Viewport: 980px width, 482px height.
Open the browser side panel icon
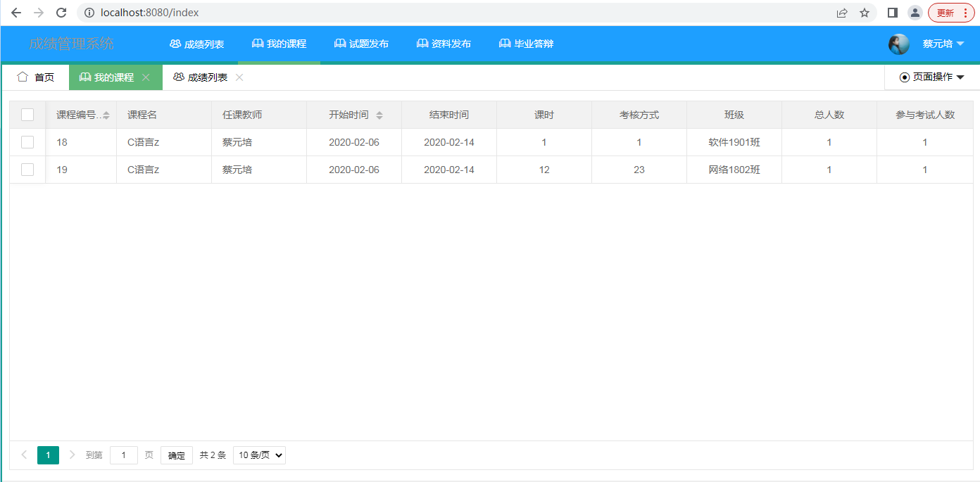(x=892, y=13)
